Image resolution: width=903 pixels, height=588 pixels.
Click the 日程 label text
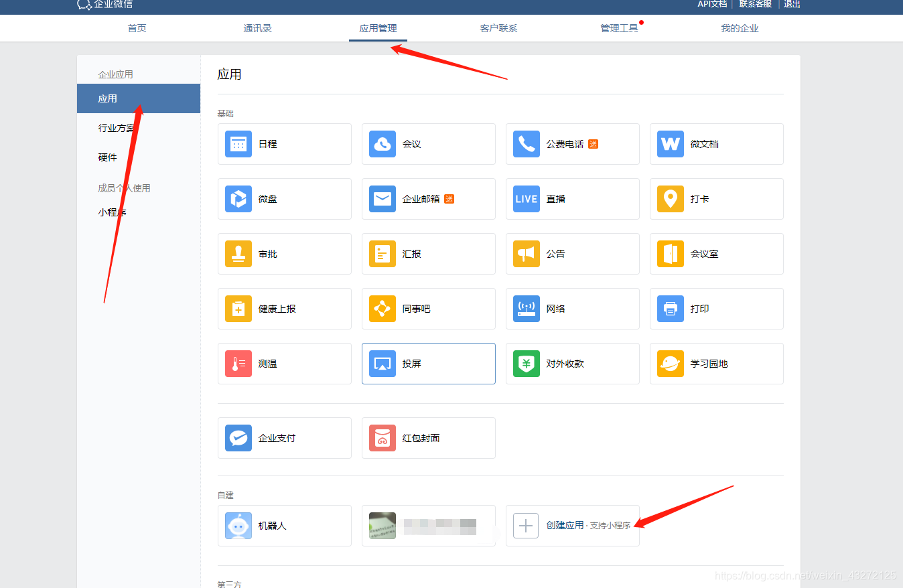point(268,144)
